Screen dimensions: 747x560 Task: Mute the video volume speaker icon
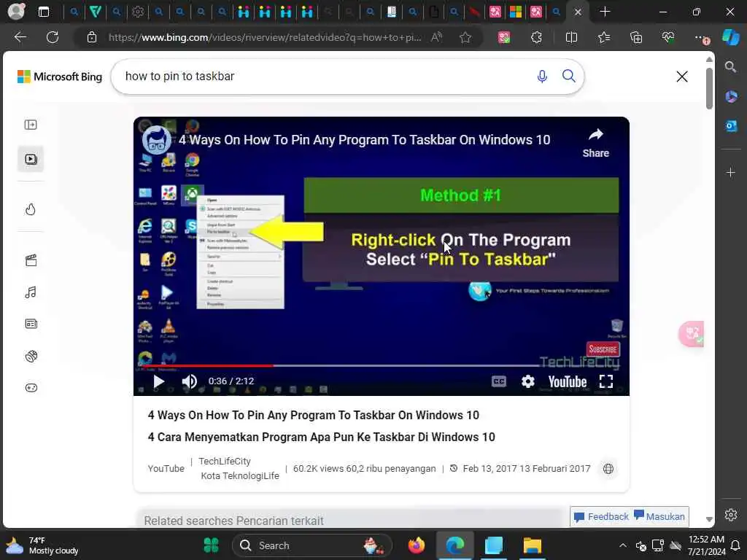click(189, 381)
